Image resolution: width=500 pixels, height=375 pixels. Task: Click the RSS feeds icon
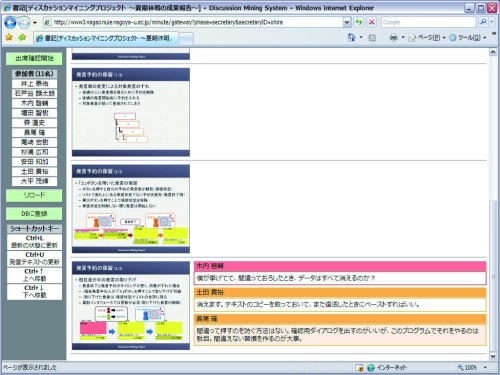point(372,38)
